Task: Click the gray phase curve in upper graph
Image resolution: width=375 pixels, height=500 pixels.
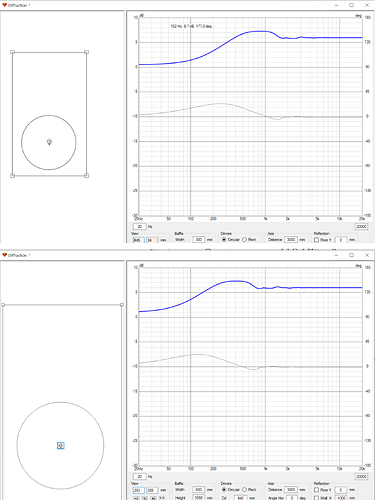Action: click(x=220, y=104)
